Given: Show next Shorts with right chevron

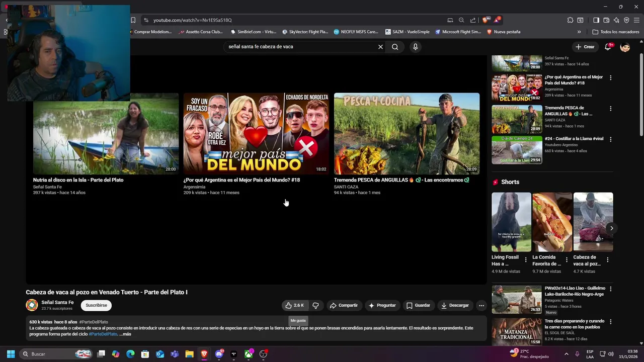Looking at the screenshot, I should click(611, 228).
